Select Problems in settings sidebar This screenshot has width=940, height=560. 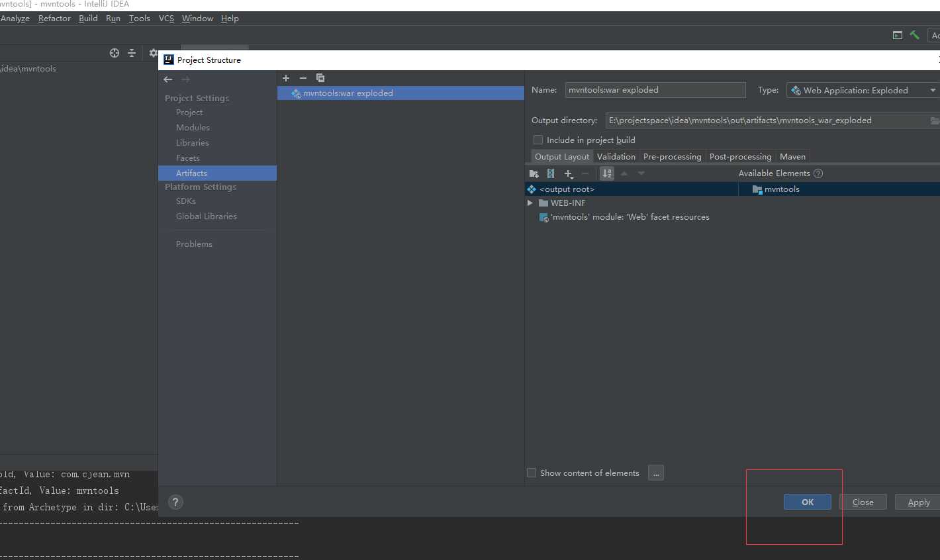point(194,244)
